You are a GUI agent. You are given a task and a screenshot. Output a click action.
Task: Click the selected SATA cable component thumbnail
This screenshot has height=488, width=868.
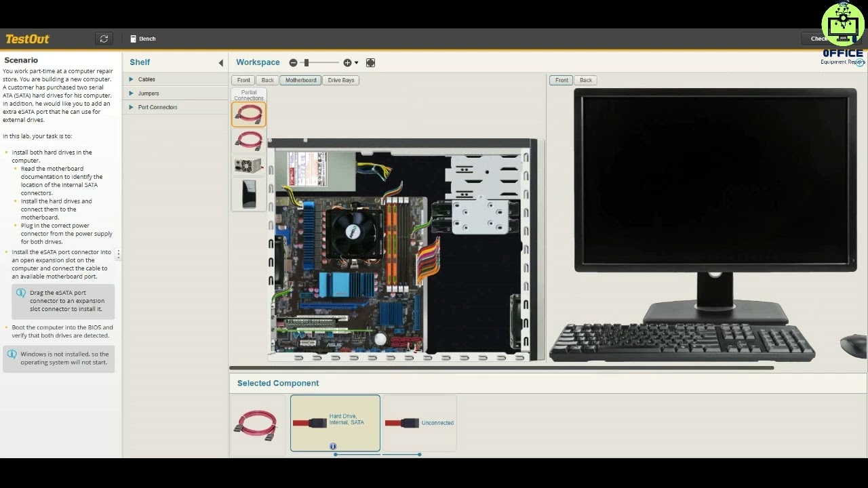(256, 425)
